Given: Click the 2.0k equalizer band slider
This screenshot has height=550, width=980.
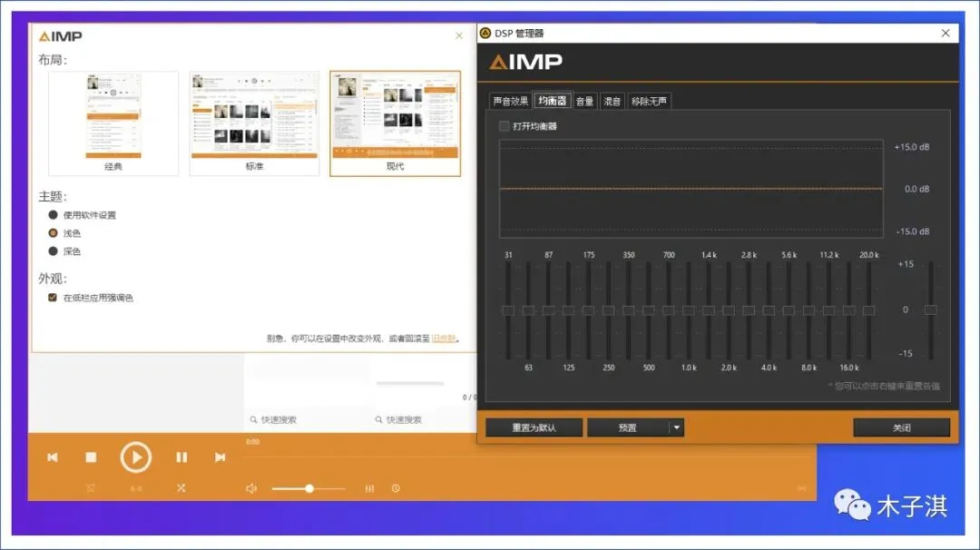Looking at the screenshot, I should pyautogui.click(x=728, y=310).
